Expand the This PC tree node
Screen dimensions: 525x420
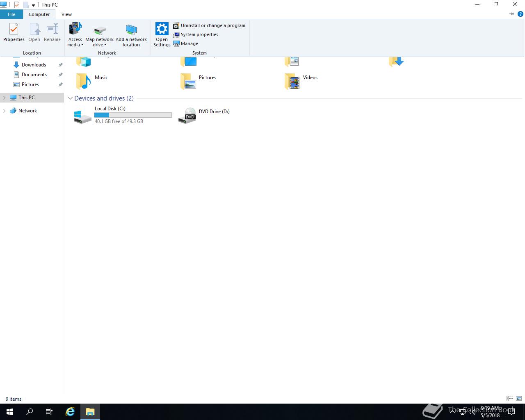5,98
